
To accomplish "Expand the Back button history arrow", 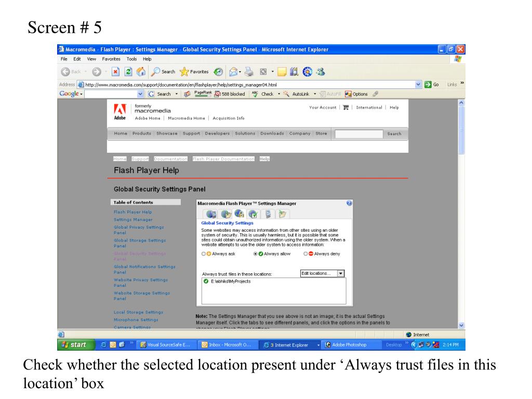I will 86,72.
